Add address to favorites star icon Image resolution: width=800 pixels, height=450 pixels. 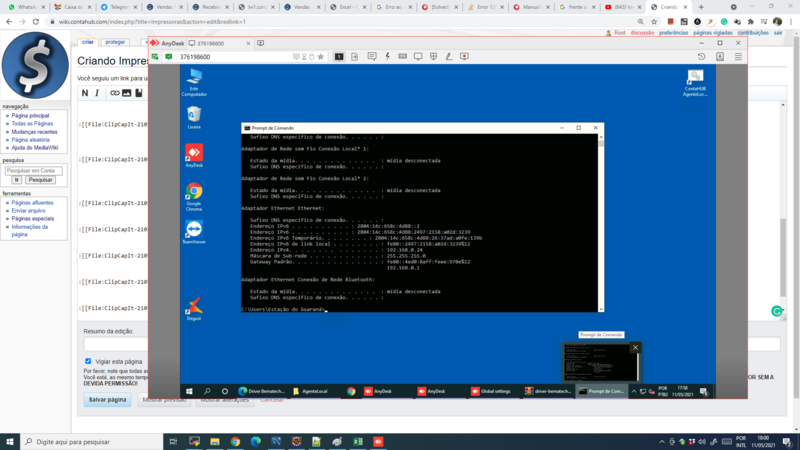click(x=320, y=57)
